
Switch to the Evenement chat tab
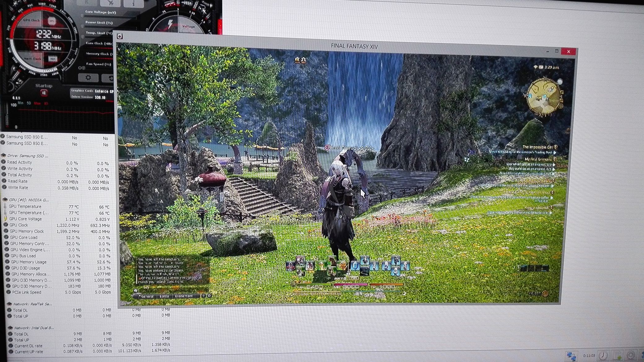coord(184,296)
